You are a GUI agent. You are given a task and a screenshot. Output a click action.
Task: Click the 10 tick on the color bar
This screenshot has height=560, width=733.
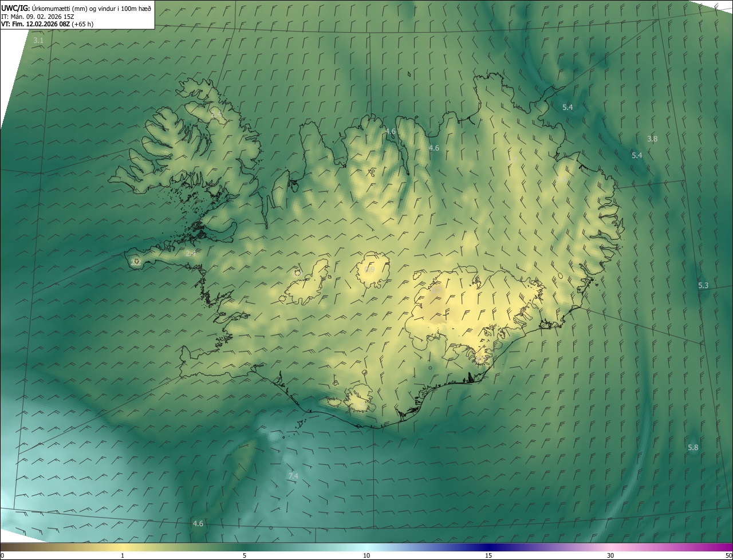coord(366,555)
